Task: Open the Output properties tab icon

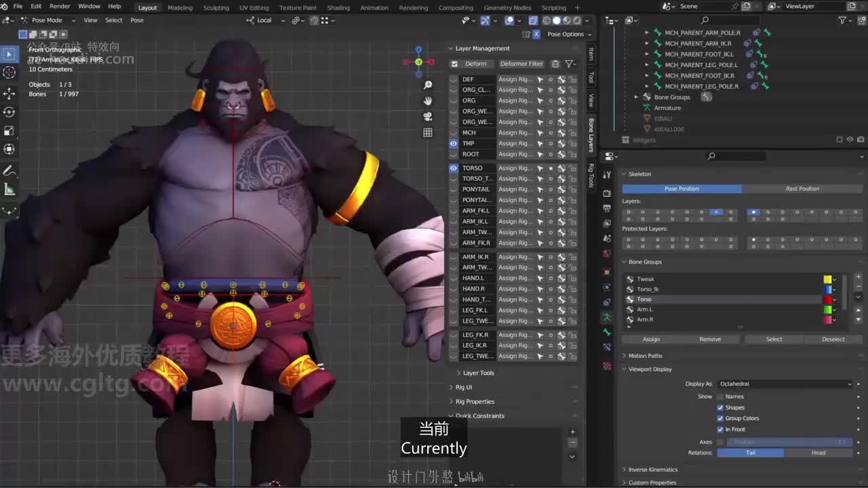Action: point(607,208)
